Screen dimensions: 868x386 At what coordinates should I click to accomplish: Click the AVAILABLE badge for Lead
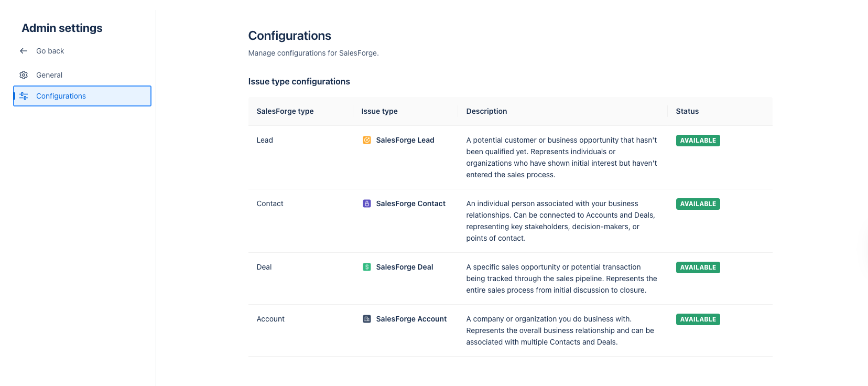[x=698, y=141]
